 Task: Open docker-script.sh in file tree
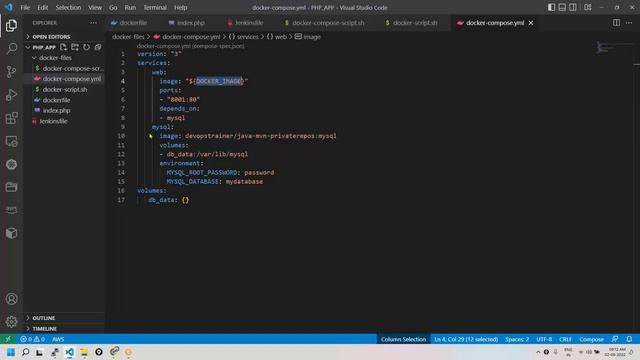pyautogui.click(x=65, y=89)
